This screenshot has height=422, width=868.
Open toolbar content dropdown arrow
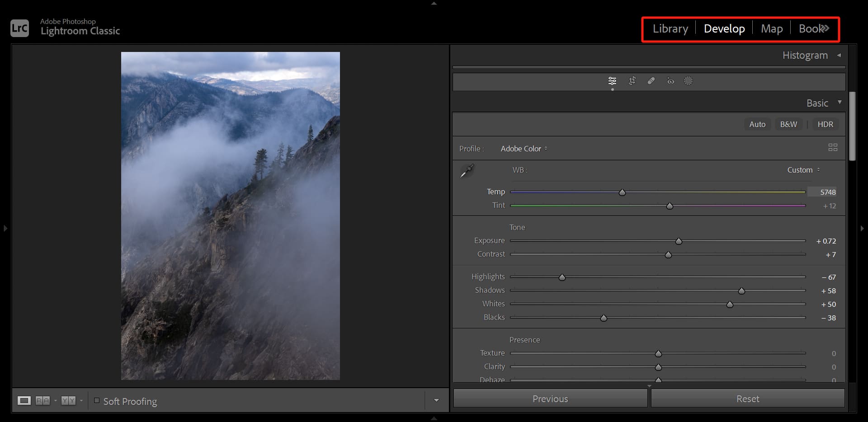point(436,400)
